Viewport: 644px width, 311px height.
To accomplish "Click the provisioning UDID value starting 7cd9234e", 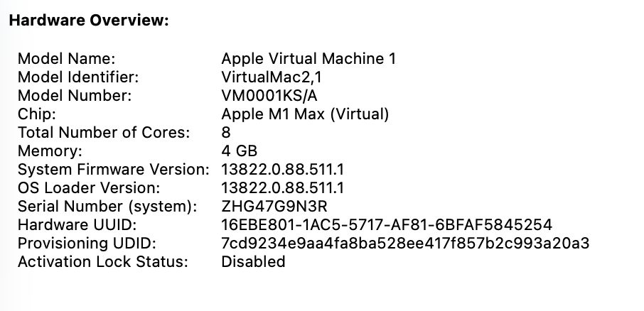I will [x=406, y=244].
